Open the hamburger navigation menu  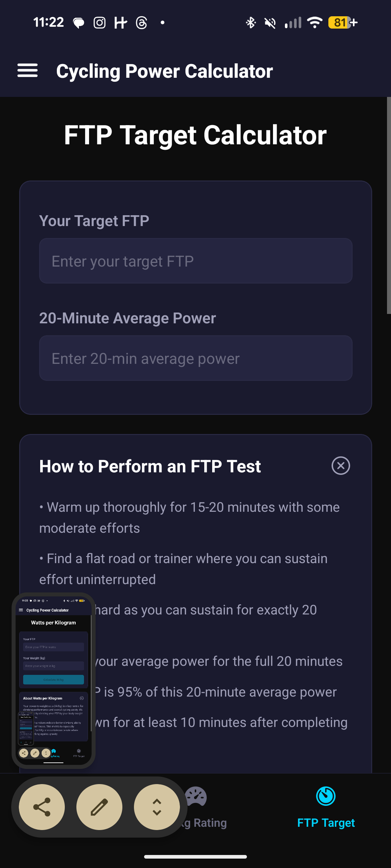coord(28,71)
